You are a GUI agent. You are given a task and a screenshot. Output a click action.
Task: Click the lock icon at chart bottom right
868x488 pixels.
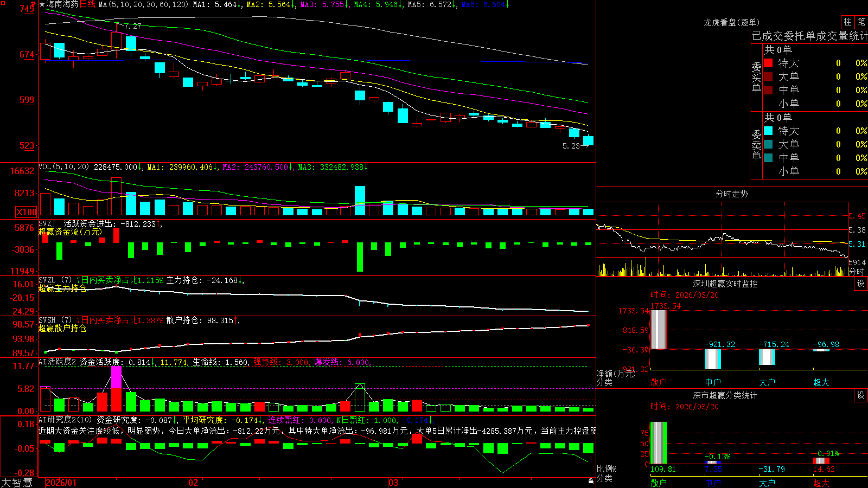[591, 481]
